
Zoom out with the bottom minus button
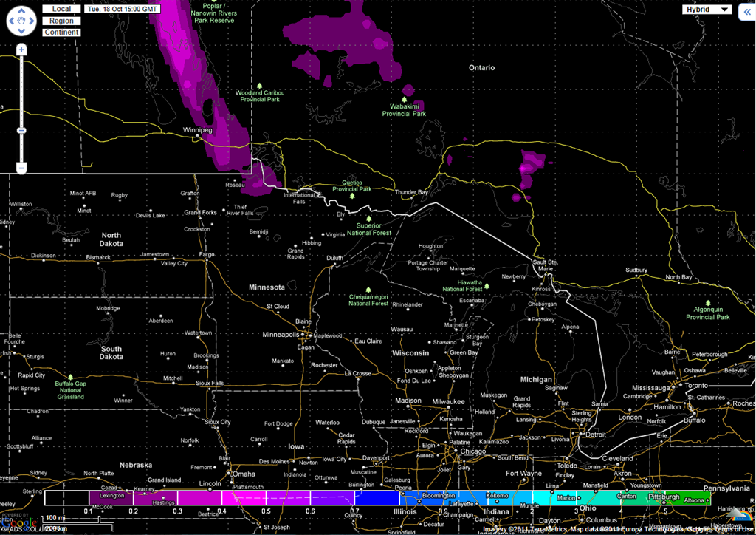click(21, 168)
